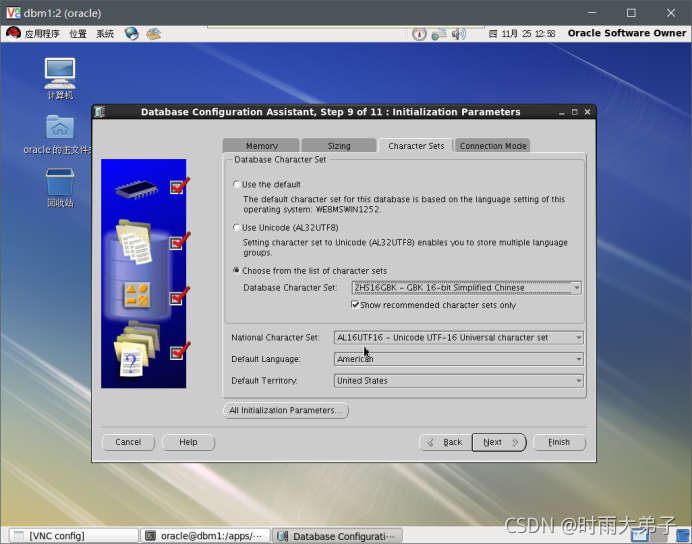Select the Character Sets tab
The height and width of the screenshot is (544, 692).
pyautogui.click(x=416, y=146)
